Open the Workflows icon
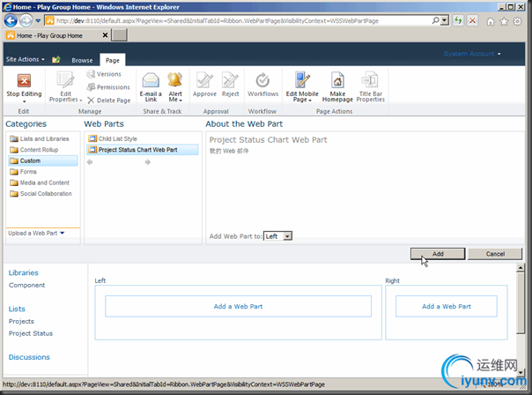Image resolution: width=532 pixels, height=395 pixels. (x=262, y=80)
